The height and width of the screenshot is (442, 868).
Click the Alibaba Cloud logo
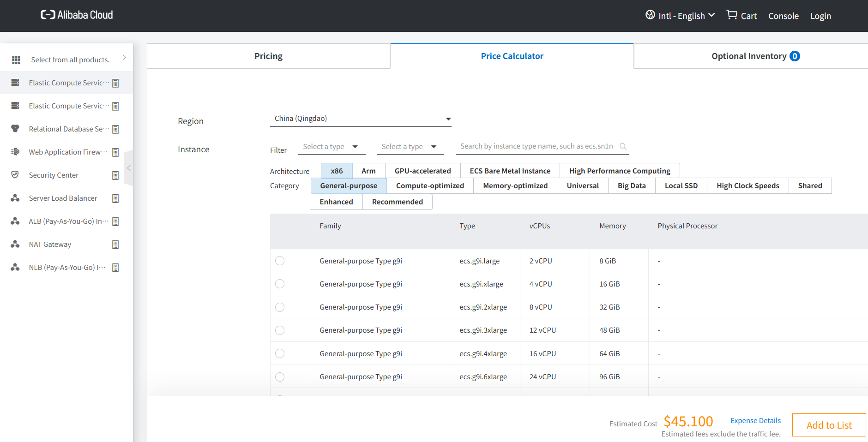[77, 15]
